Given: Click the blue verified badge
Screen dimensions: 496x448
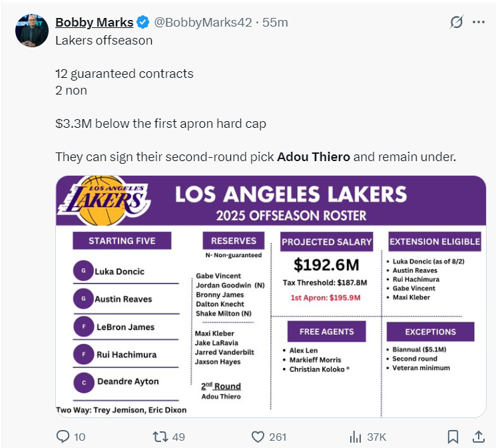Looking at the screenshot, I should pyautogui.click(x=143, y=23).
